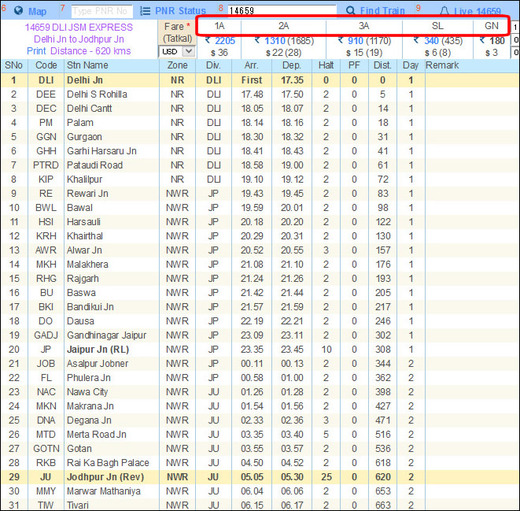
Task: Click Find Train link
Action: coord(382,11)
